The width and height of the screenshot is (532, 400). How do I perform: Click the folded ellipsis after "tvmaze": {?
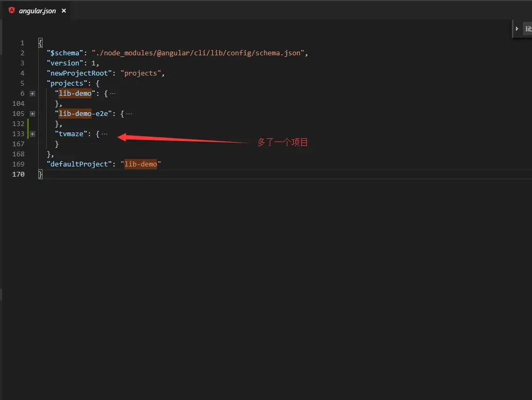pyautogui.click(x=104, y=134)
